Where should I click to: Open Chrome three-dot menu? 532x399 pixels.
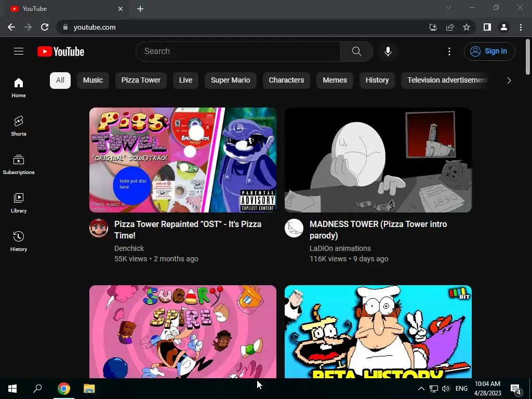(x=521, y=27)
